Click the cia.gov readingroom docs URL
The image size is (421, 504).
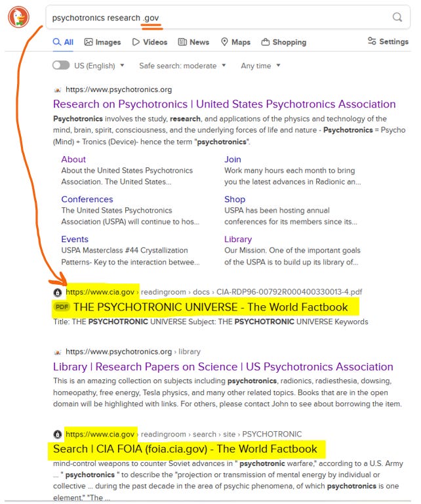click(x=214, y=292)
